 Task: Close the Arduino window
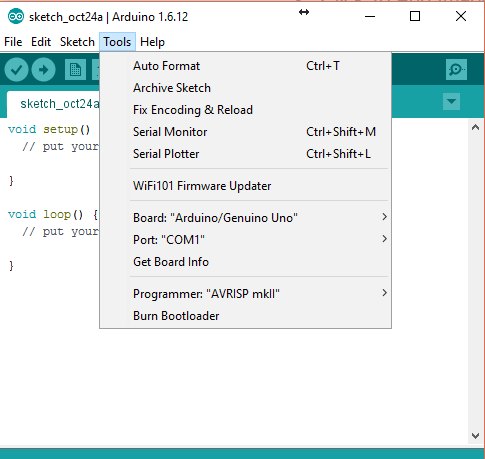[461, 16]
